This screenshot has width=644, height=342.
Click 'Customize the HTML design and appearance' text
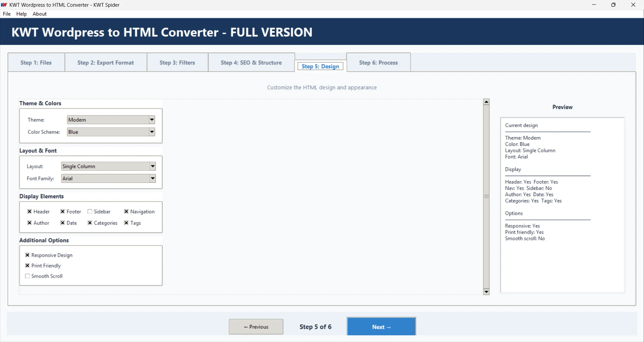[322, 88]
